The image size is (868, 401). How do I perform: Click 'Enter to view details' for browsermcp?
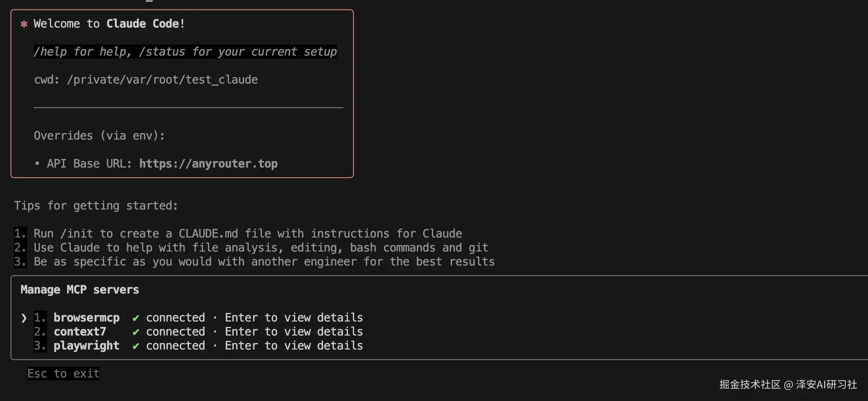pos(294,318)
